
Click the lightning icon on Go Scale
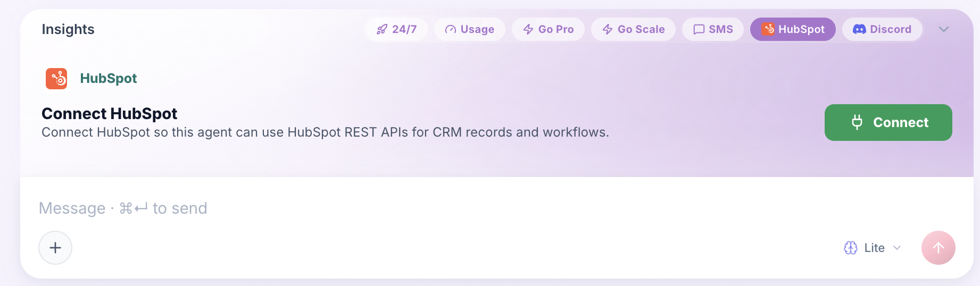tap(608, 29)
